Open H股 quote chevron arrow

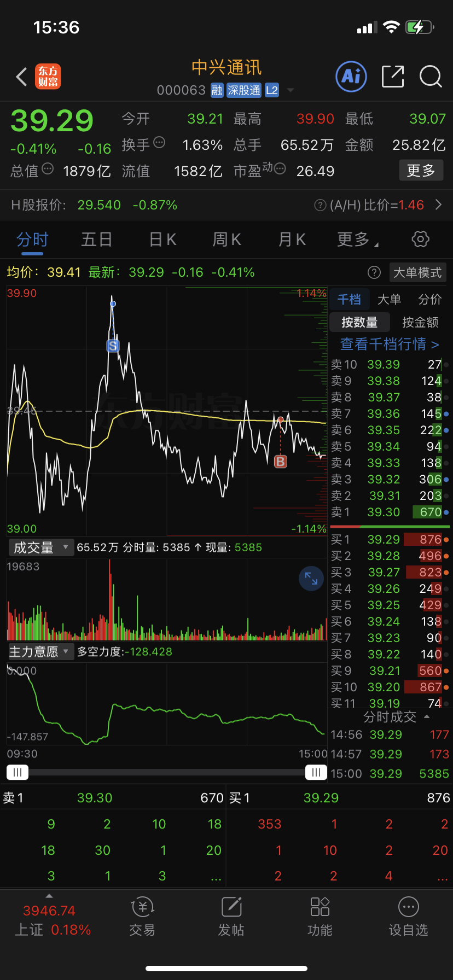(438, 205)
